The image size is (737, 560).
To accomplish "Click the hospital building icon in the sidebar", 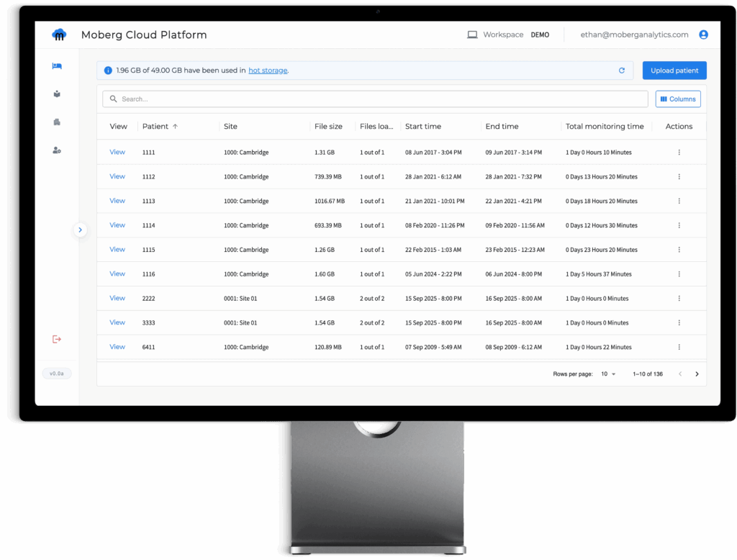I will pyautogui.click(x=57, y=122).
